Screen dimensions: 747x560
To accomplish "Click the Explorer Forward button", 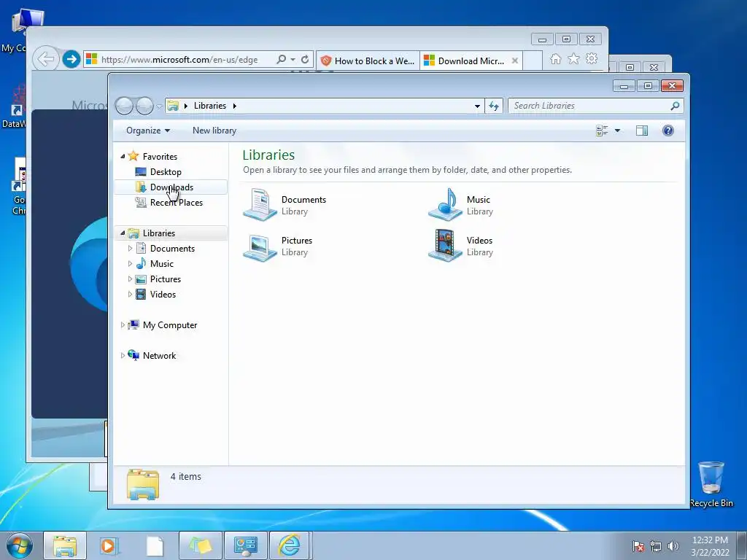I will click(x=144, y=106).
